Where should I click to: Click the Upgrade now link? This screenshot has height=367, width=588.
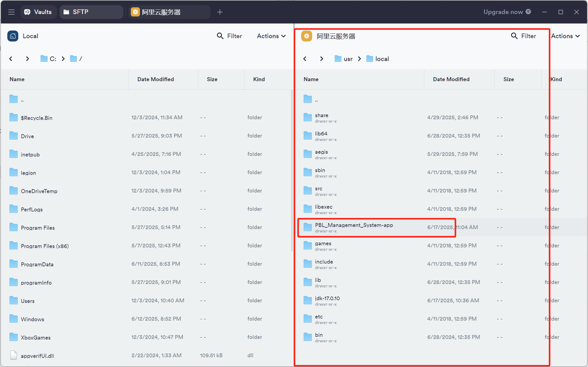point(503,12)
